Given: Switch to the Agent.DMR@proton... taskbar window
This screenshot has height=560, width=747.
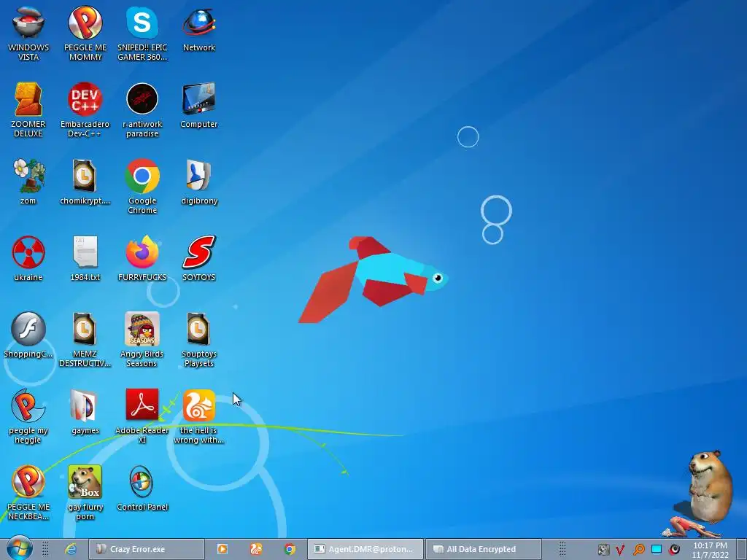Looking at the screenshot, I should pos(365,549).
